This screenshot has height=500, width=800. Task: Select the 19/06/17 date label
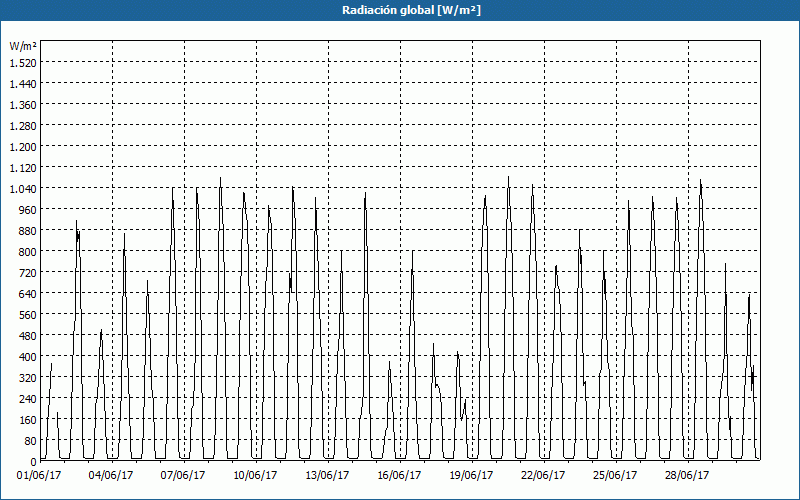pyautogui.click(x=471, y=476)
